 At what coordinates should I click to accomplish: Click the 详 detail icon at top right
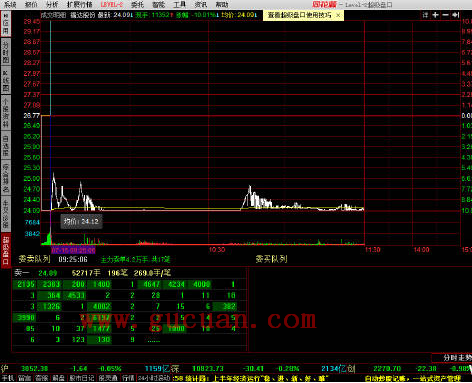tap(425, 15)
